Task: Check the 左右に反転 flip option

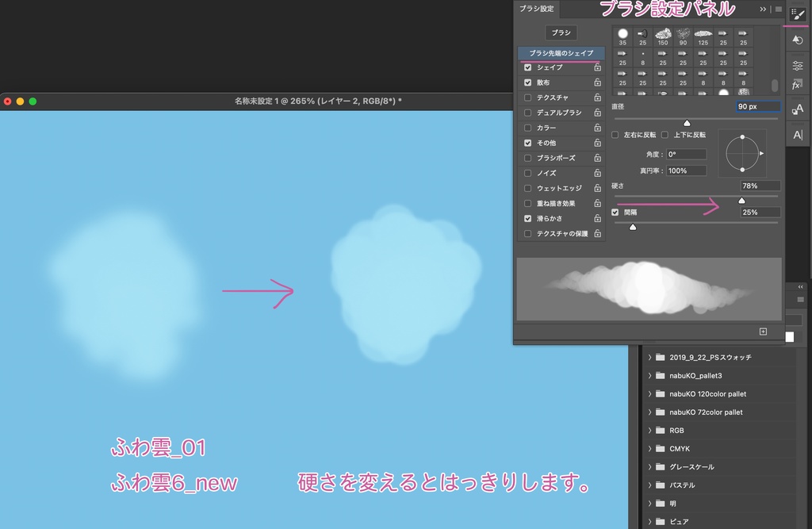Action: (x=614, y=134)
